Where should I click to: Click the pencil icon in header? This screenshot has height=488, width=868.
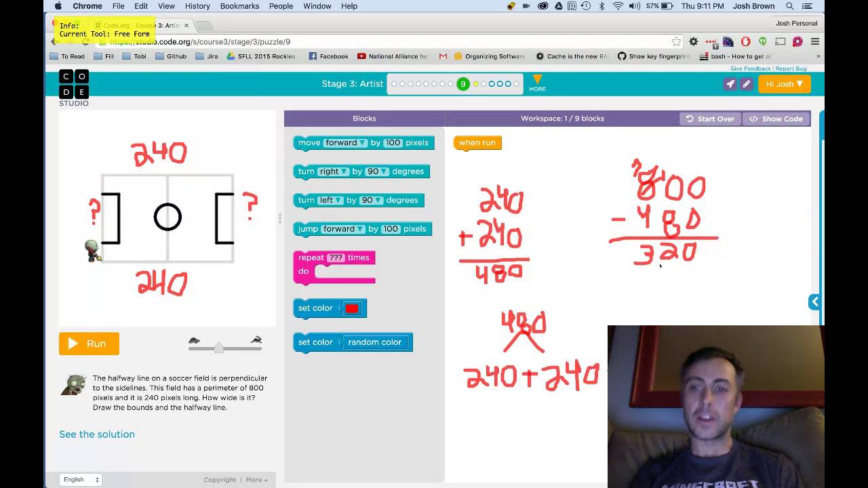tap(746, 84)
